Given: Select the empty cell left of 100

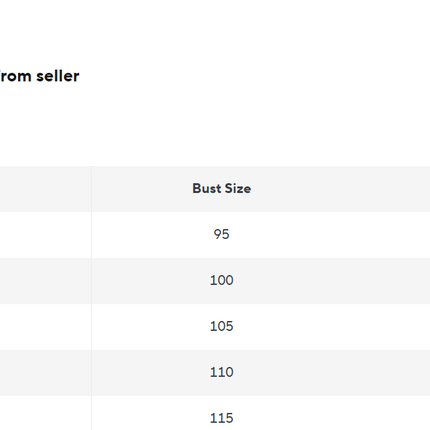Looking at the screenshot, I should [x=45, y=281].
